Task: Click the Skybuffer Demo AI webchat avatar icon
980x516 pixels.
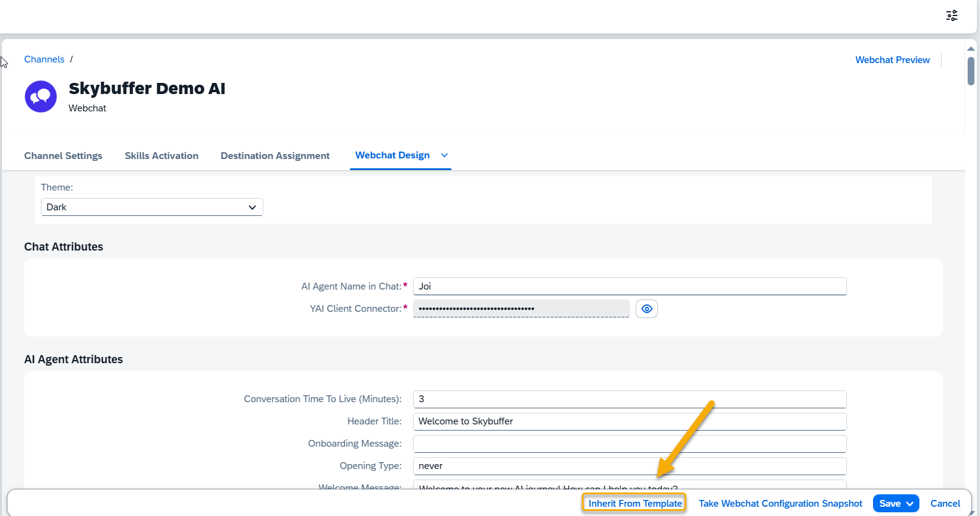Action: (x=41, y=97)
